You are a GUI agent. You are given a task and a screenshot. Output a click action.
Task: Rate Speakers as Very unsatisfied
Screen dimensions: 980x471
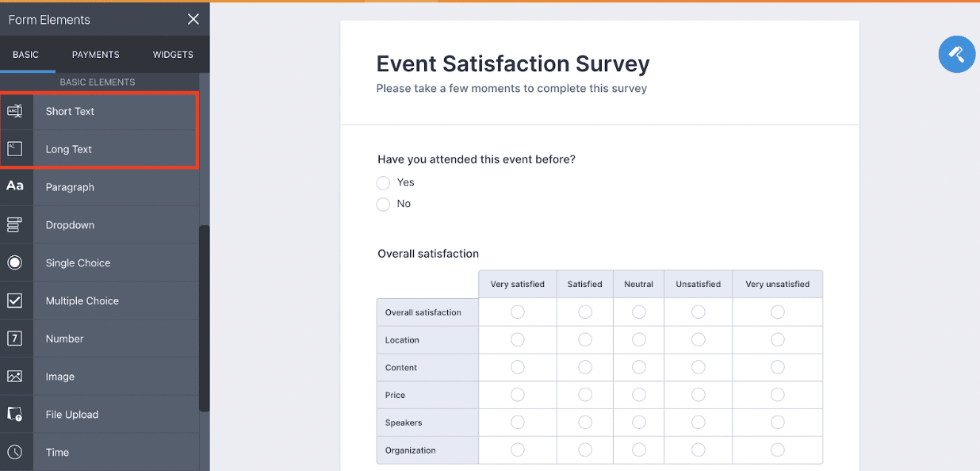coord(777,423)
